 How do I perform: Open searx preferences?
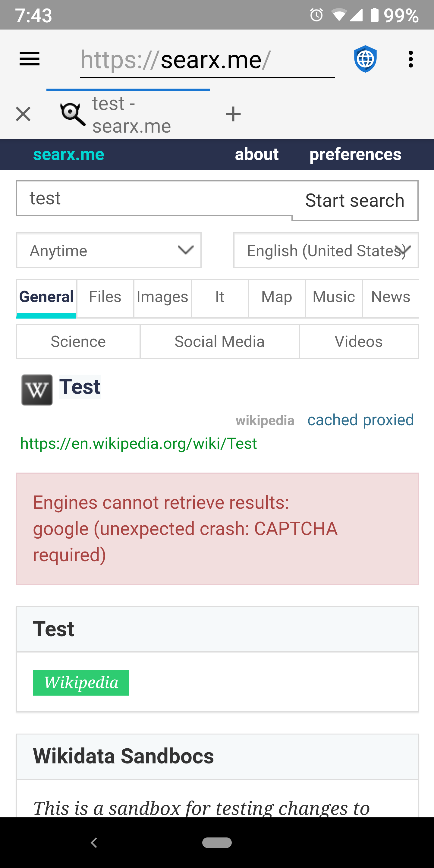(355, 154)
